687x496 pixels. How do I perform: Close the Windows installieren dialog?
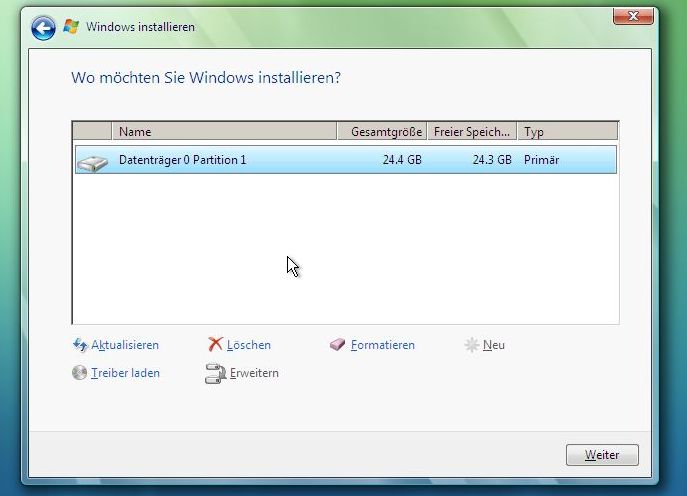pos(633,16)
